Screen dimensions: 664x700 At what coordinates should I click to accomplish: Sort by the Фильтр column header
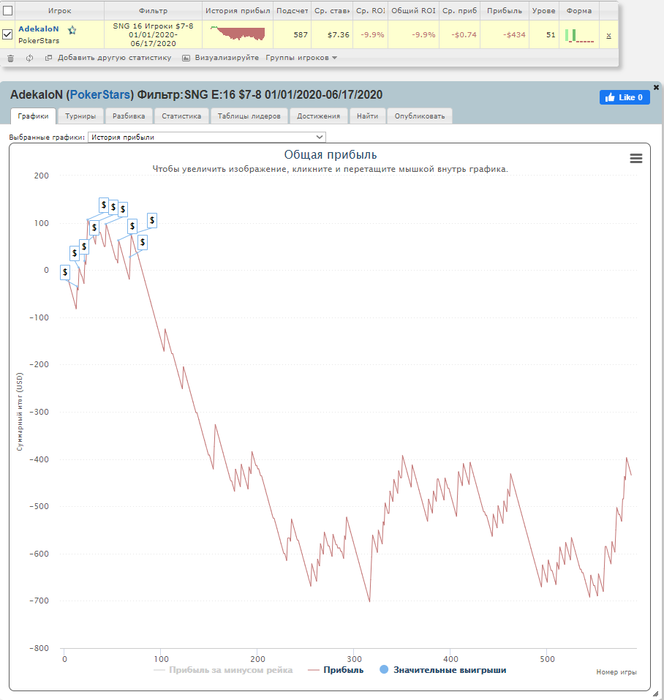[x=153, y=10]
